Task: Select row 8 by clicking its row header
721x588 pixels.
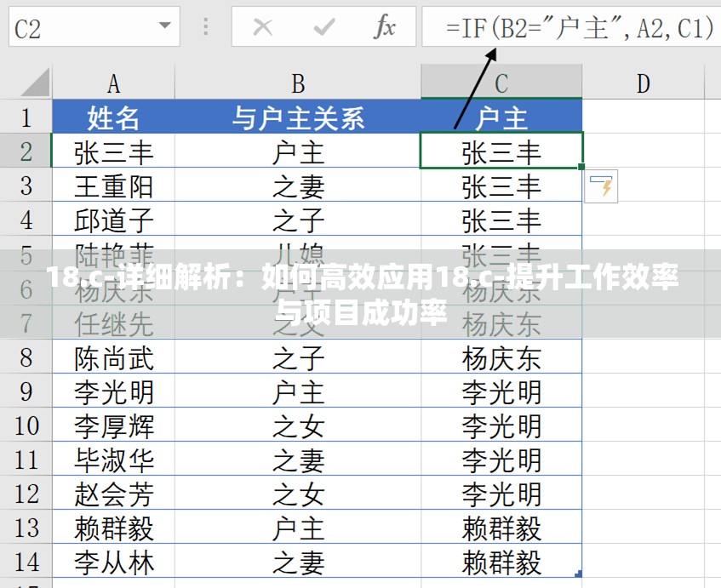Action: coord(26,357)
